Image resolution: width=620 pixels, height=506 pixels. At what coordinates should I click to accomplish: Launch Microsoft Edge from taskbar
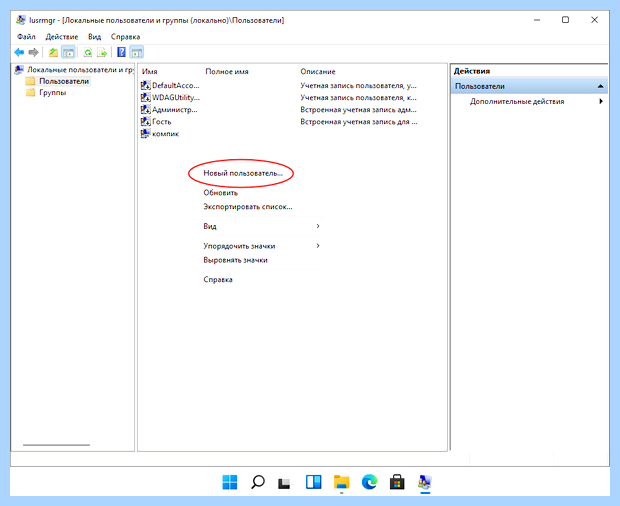(x=369, y=482)
